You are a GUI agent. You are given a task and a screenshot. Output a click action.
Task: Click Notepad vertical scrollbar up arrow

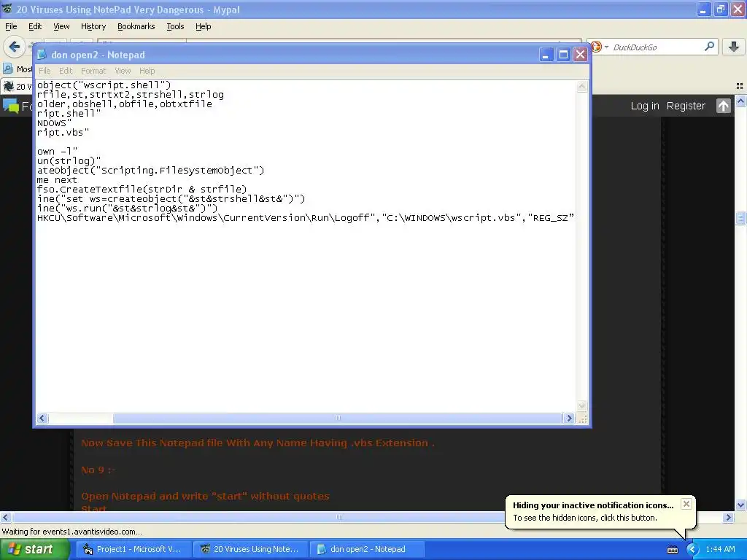point(581,87)
